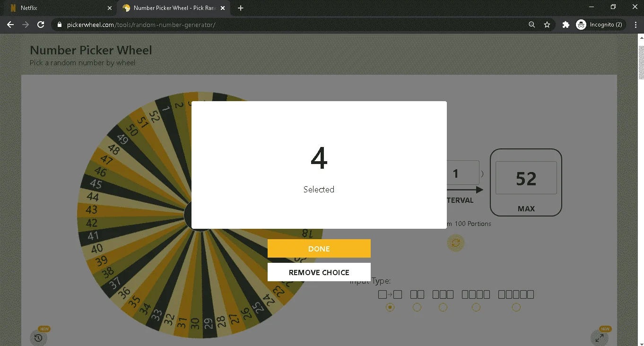The image size is (644, 346).
Task: Select the four-digit input type radio button
Action: tap(476, 307)
